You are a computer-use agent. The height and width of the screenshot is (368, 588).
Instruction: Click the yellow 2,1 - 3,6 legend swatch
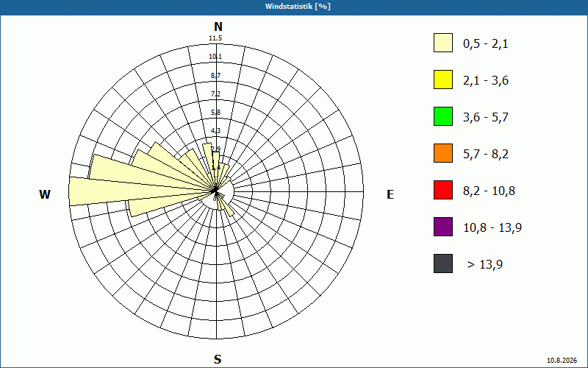tap(443, 79)
